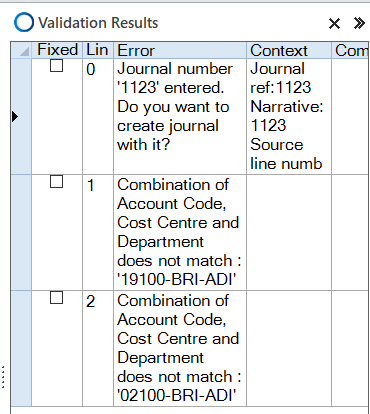Click the Journal ref:1123 context cell
The image size is (370, 414).
(x=289, y=116)
